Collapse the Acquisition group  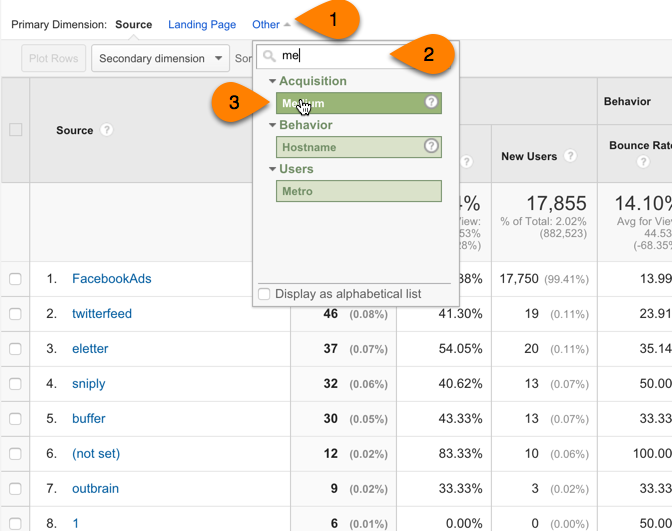(x=273, y=81)
